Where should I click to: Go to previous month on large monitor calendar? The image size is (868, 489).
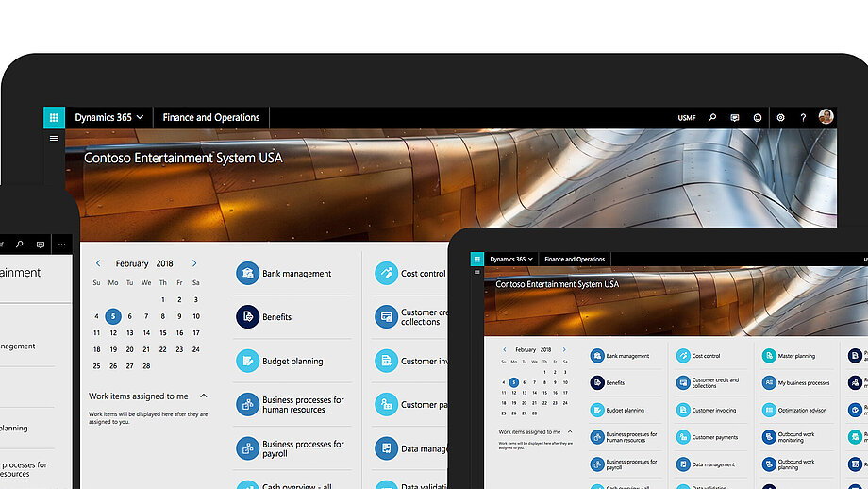tap(98, 263)
